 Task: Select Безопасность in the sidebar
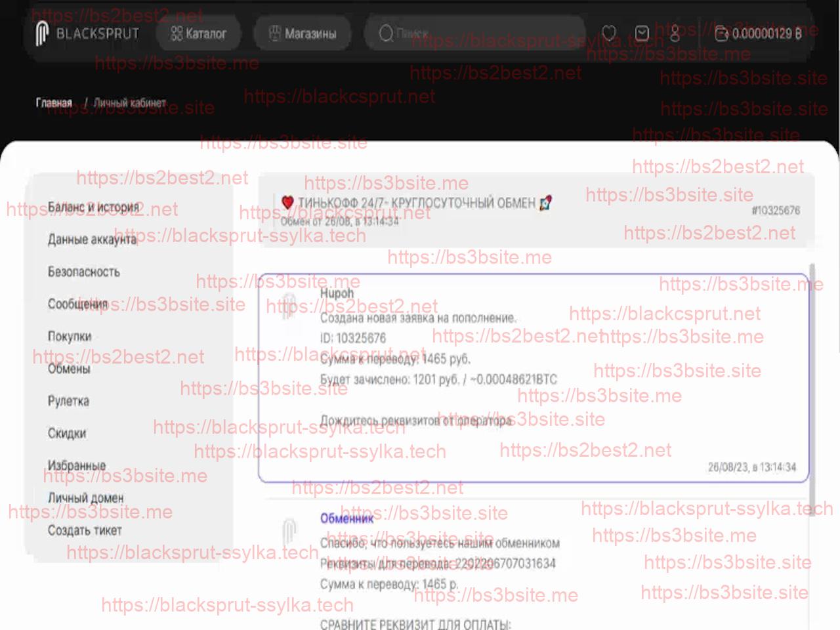tap(83, 272)
